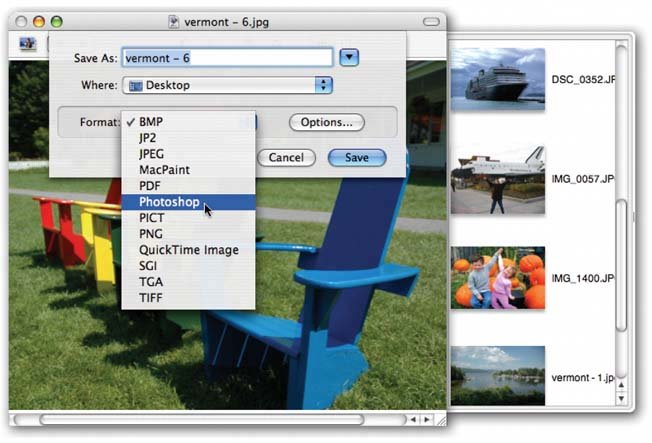Click the horizontal scrollbar thumb of image window
The image size is (652, 443).
point(202,419)
